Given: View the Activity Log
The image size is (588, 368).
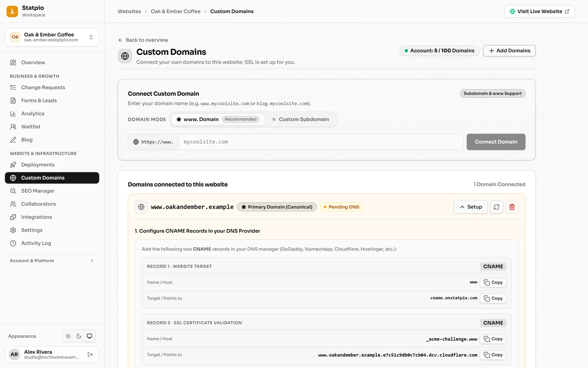Looking at the screenshot, I should pos(52,243).
